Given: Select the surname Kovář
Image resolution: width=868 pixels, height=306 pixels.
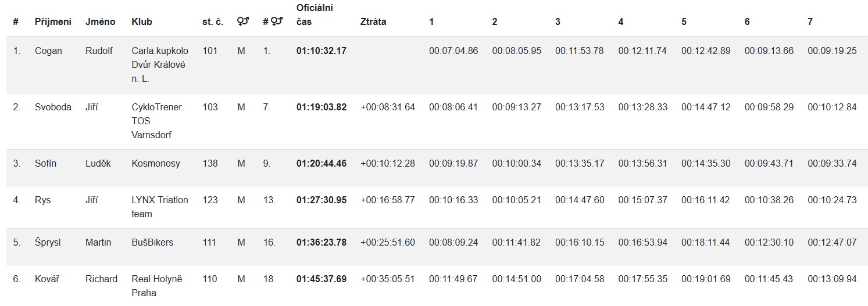Looking at the screenshot, I should [47, 279].
